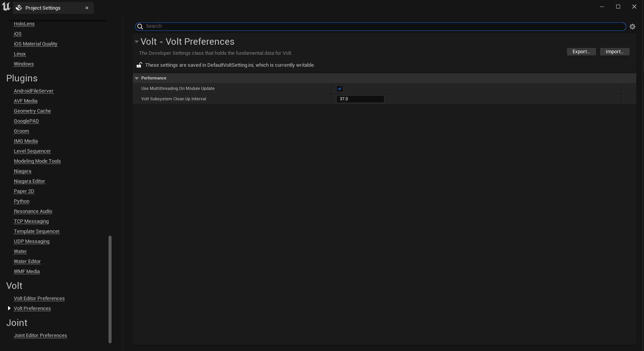
Task: Click the Project Settings tab icon
Action: (x=19, y=8)
